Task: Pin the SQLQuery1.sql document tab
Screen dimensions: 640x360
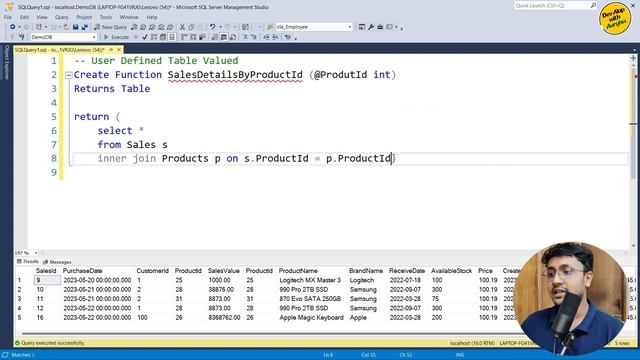Action: click(x=111, y=50)
